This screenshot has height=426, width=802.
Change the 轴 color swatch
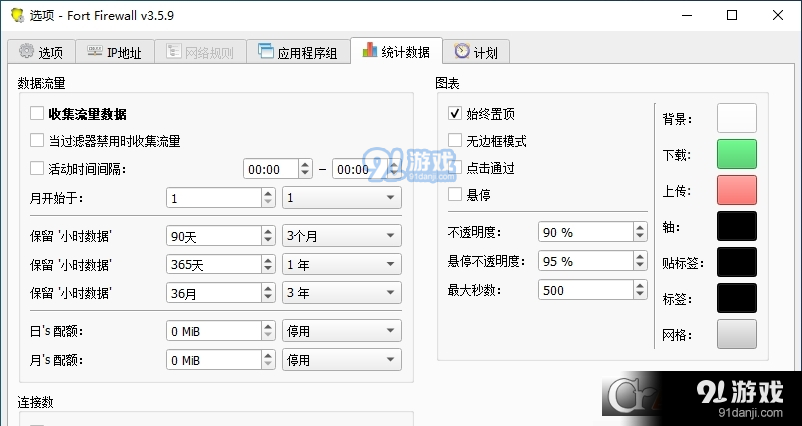737,226
